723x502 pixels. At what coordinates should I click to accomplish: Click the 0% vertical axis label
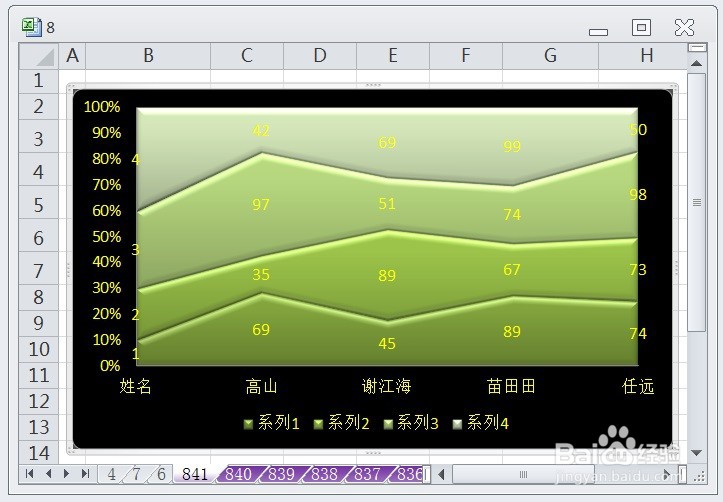coord(110,366)
